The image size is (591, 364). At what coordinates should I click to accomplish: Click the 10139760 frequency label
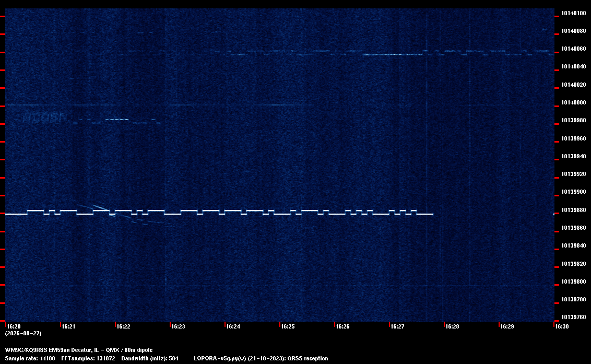(x=573, y=317)
